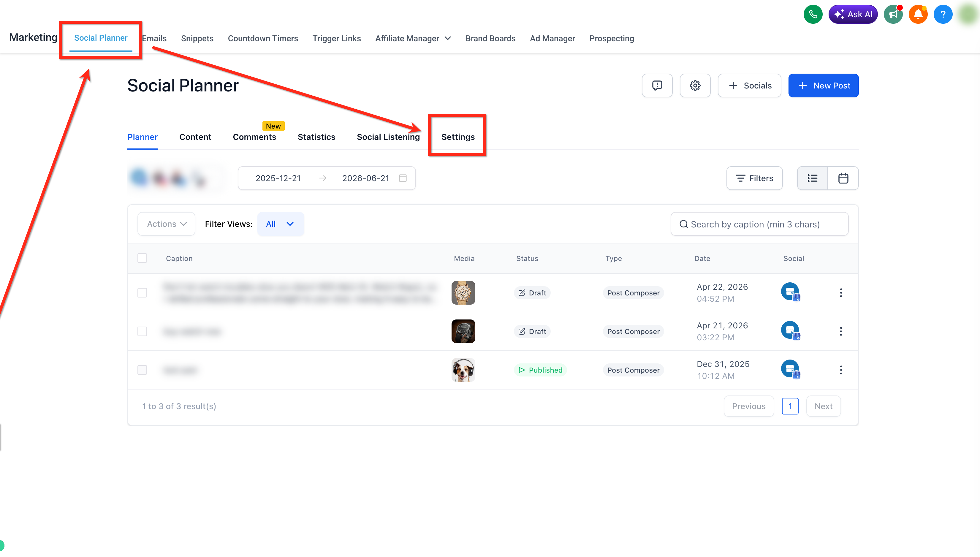This screenshot has width=980, height=557.
Task: Click the green phone dialer icon
Action: 813,15
